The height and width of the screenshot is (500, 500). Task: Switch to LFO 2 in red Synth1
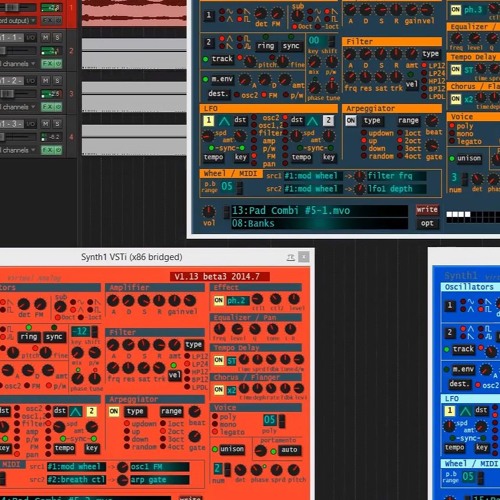click(92, 411)
